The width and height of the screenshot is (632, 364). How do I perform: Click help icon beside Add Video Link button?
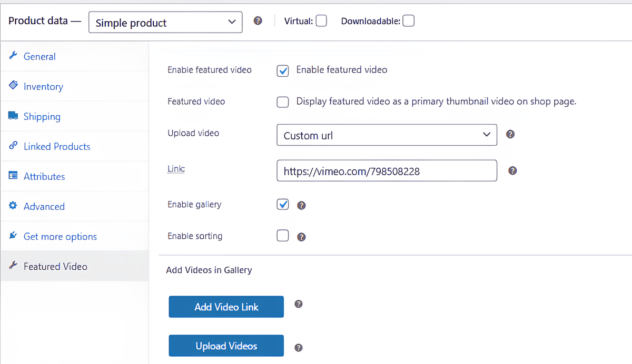click(x=299, y=304)
